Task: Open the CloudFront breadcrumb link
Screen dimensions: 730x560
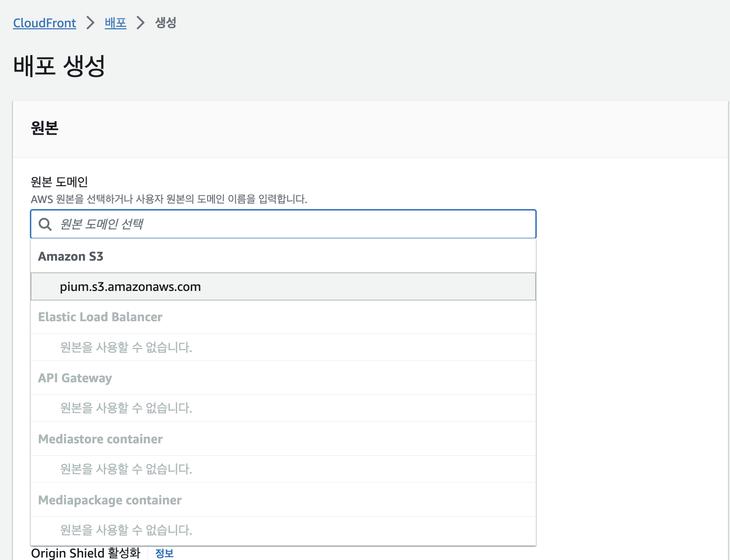Action: coord(45,23)
